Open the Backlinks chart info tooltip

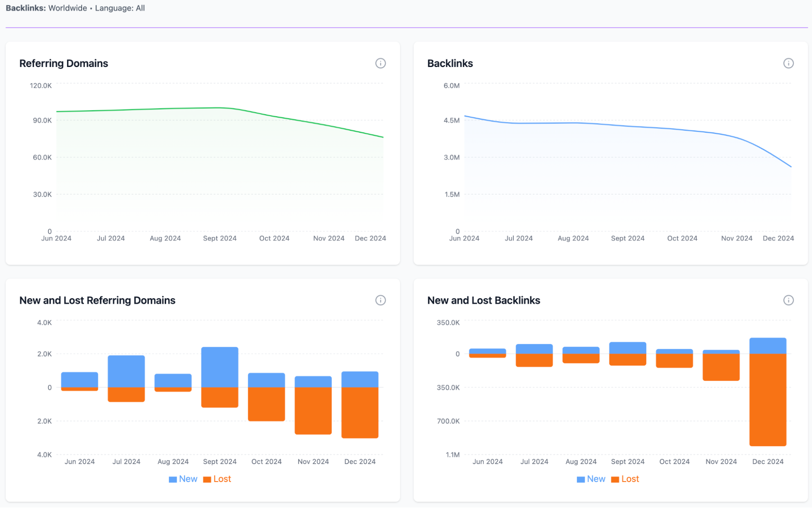[788, 63]
